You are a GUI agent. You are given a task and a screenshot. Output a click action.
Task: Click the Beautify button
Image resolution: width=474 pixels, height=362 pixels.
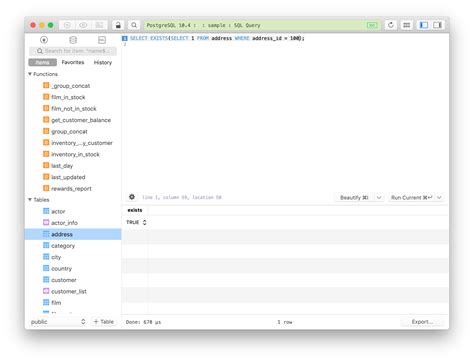tap(354, 197)
